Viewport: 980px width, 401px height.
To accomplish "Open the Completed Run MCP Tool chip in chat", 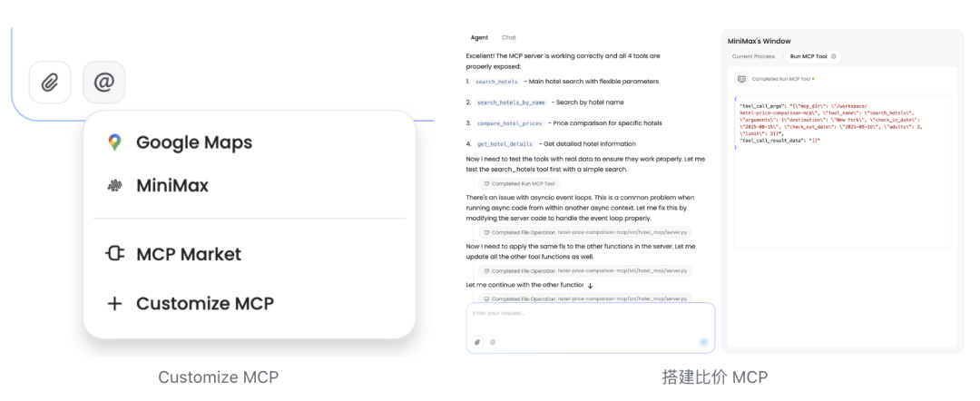I will (519, 183).
